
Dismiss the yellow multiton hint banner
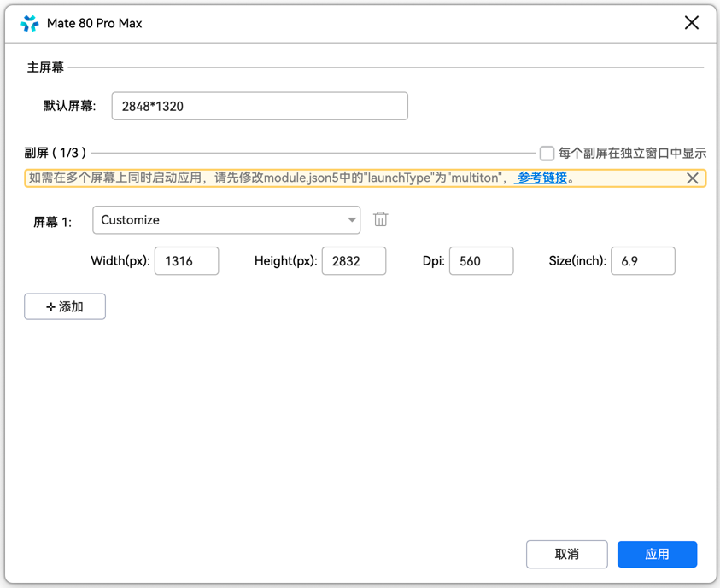[x=692, y=178]
